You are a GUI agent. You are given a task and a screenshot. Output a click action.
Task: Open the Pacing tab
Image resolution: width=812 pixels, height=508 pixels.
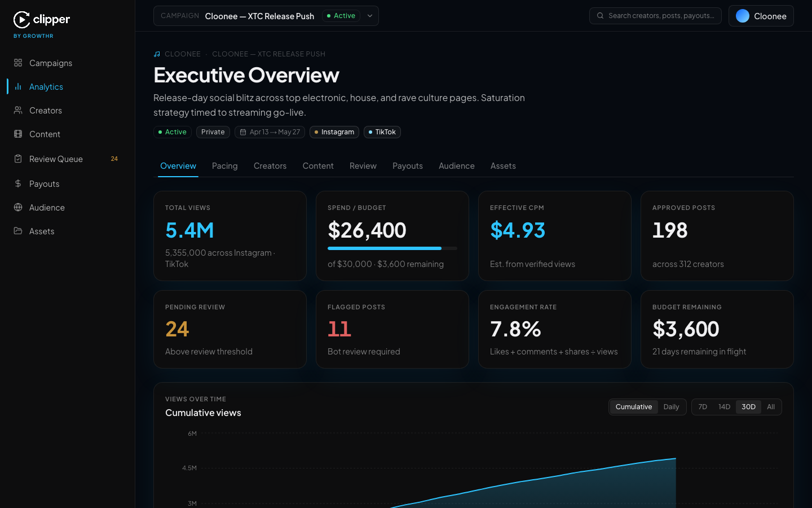click(x=224, y=166)
